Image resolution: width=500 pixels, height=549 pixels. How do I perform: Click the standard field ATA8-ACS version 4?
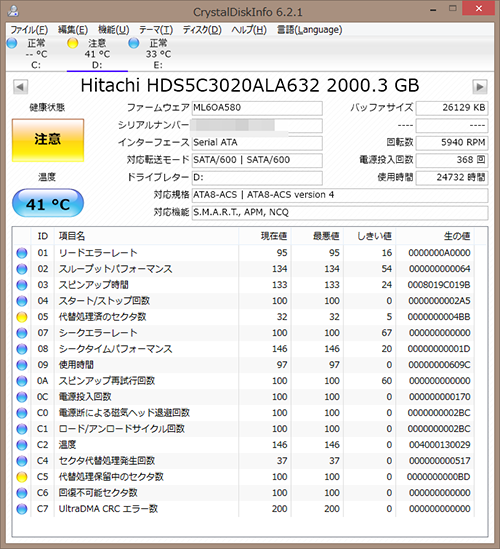[x=340, y=195]
